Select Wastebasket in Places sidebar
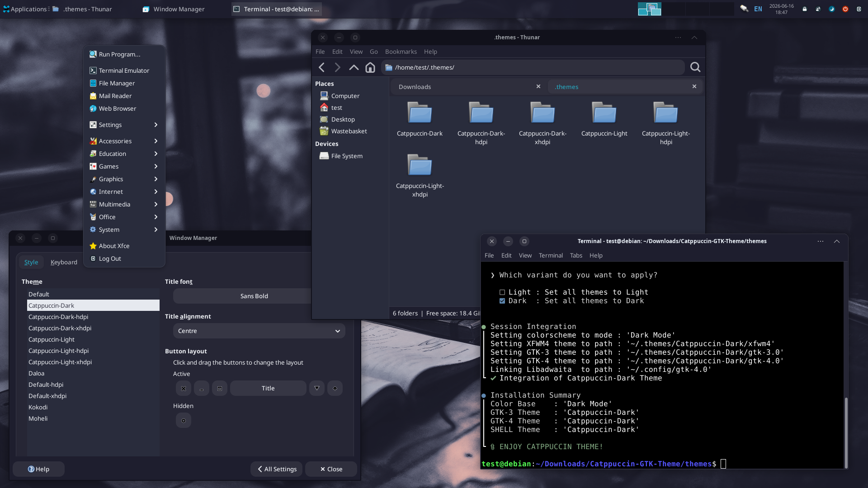Viewport: 868px width, 488px height. [x=349, y=131]
